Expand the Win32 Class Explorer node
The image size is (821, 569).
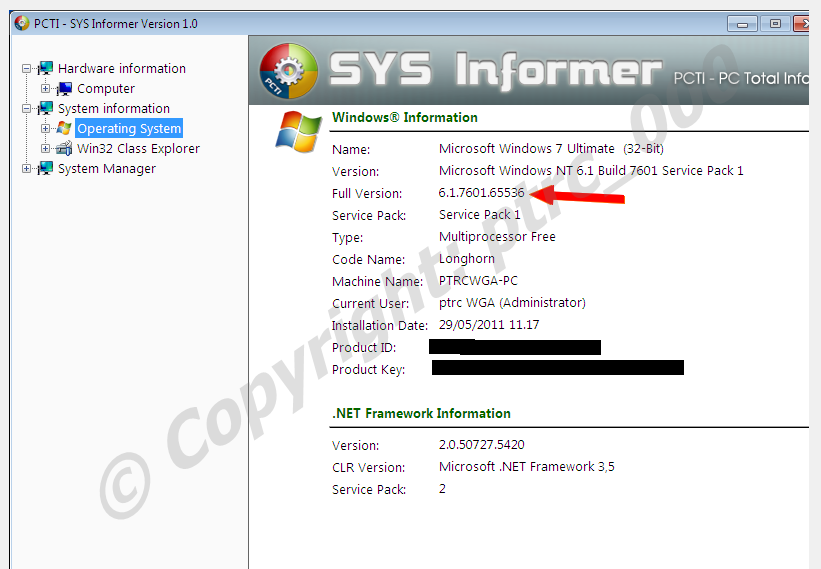click(45, 148)
